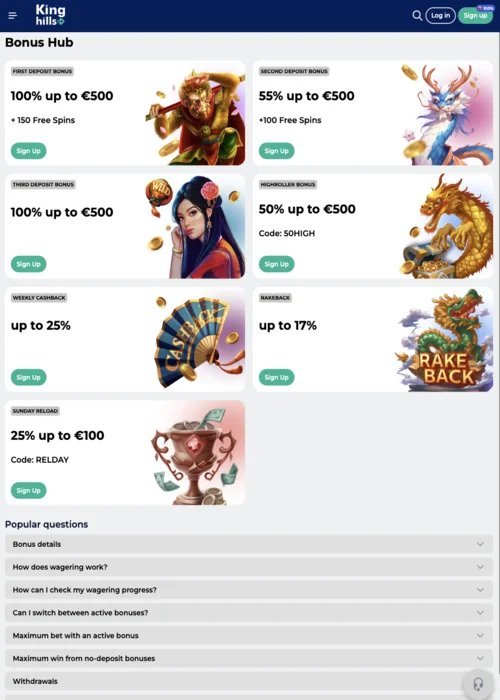Click the header Sign up button

tap(475, 16)
